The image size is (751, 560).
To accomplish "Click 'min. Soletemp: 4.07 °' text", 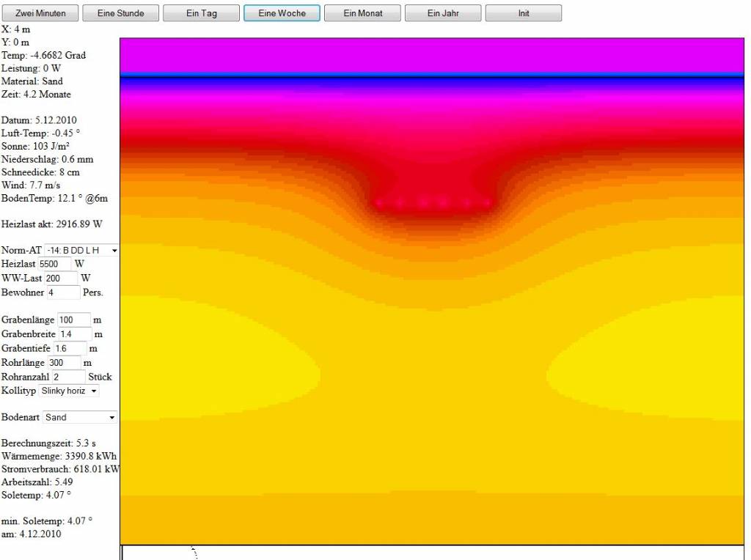I will coord(47,520).
